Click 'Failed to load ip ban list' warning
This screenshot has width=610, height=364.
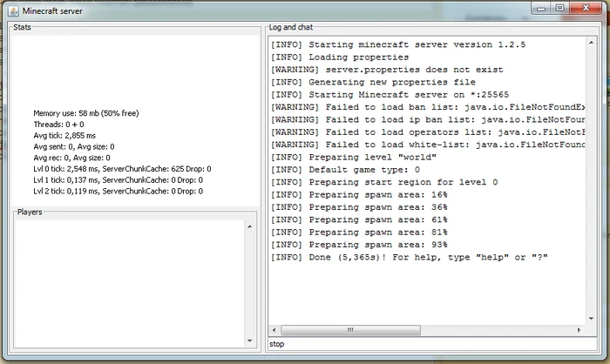point(428,119)
